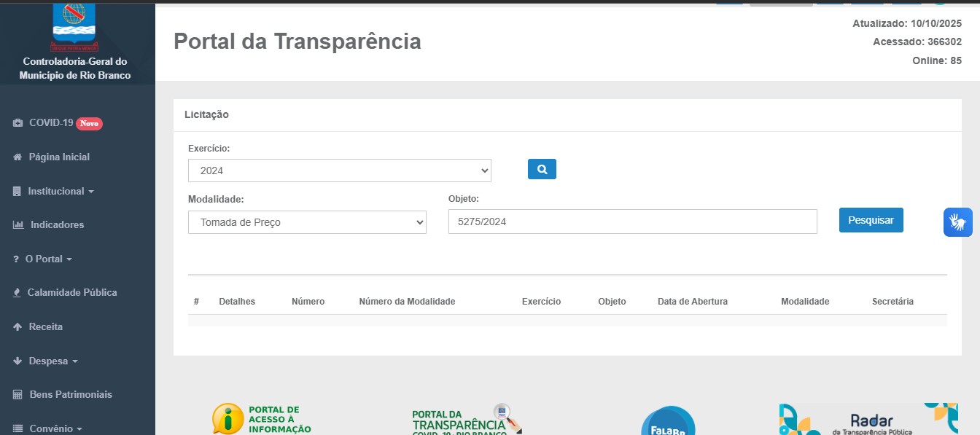Open Calamidade Pública sidebar link
The height and width of the screenshot is (435, 980).
coord(71,292)
